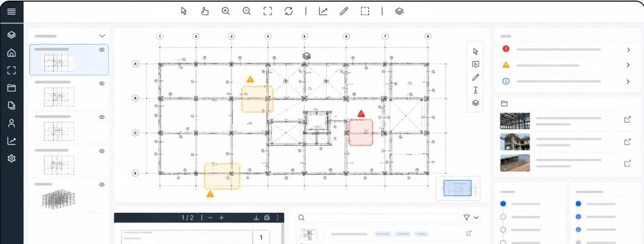
Task: Select the pencil tool in top toolbar
Action: click(x=344, y=11)
